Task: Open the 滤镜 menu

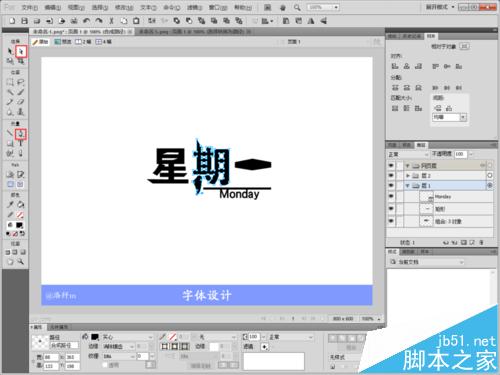Action: point(194,7)
